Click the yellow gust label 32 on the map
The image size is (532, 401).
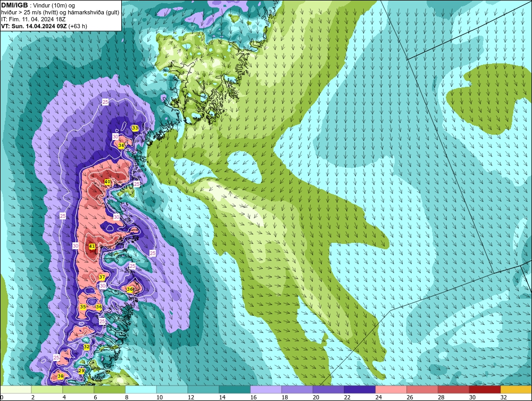point(87,347)
